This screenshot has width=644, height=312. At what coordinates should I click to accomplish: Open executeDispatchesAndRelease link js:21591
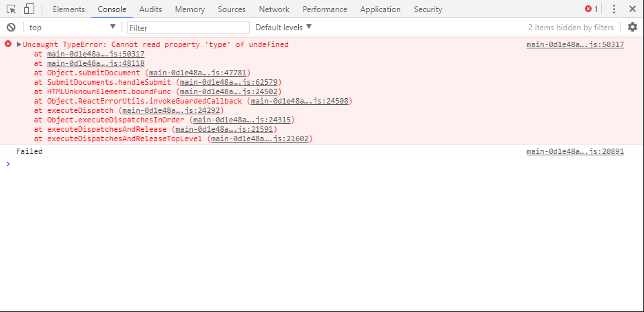tap(224, 130)
